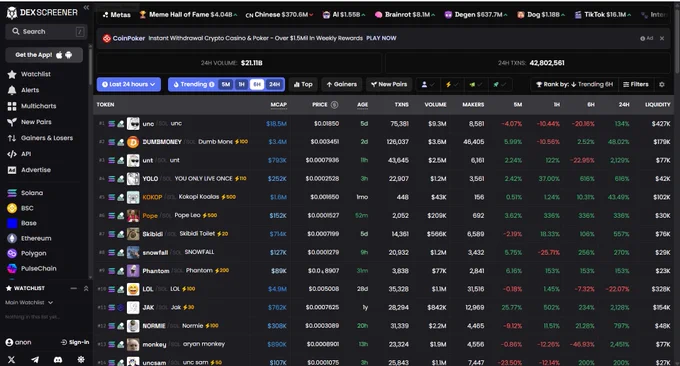This screenshot has width=680, height=366.
Task: Click the price currency toggle icon in PRICE header
Action: [x=334, y=105]
